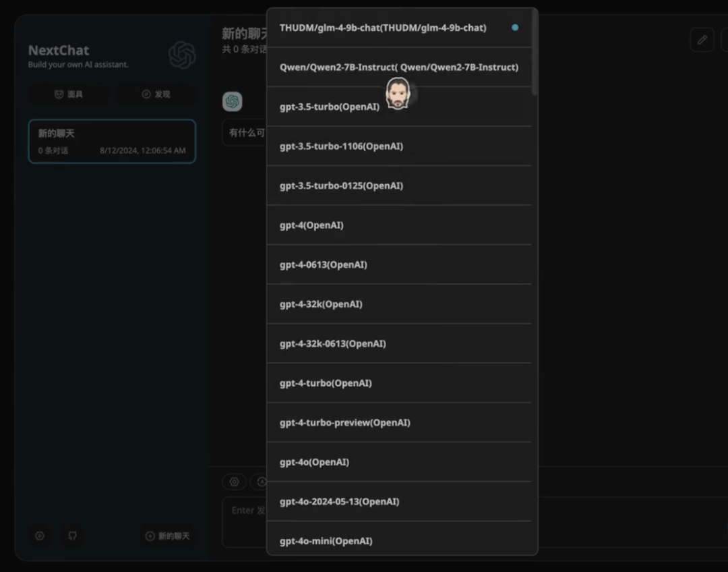728x572 pixels.
Task: Open the 新的聊天 conversation card in sidebar
Action: 112,141
